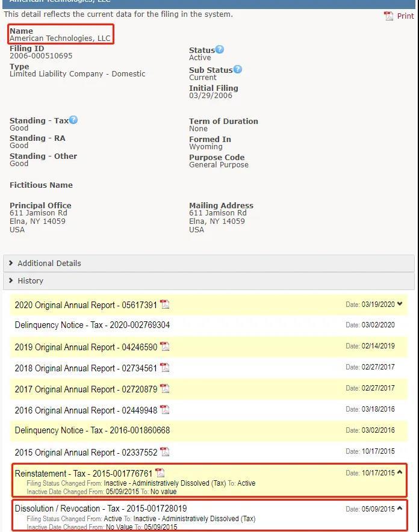This screenshot has height=532, width=419.
Task: Select Dissolution / Revocation - Tax - 2015-001728019 title
Action: (x=101, y=509)
